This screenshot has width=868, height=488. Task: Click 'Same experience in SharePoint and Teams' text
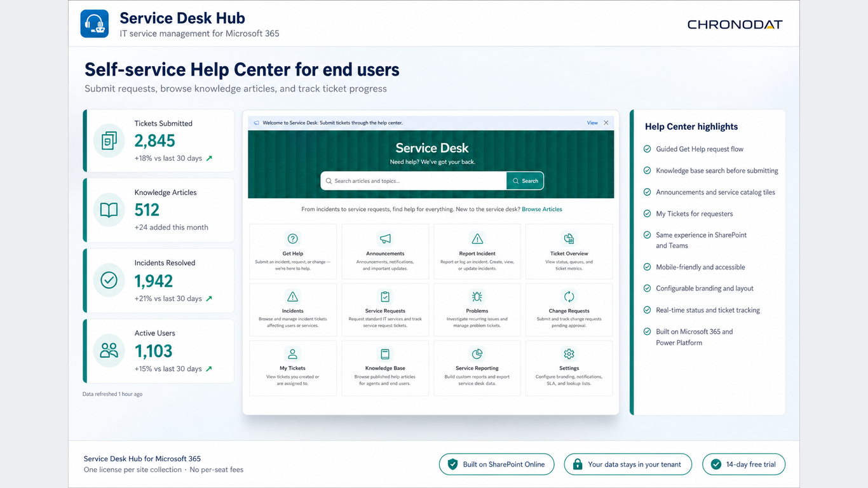coord(702,240)
